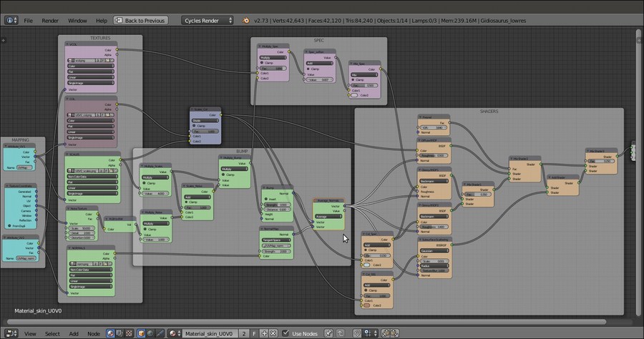The image size is (644, 339).
Task: Toggle Clamp on the Spec_soften node
Action: pos(308,69)
